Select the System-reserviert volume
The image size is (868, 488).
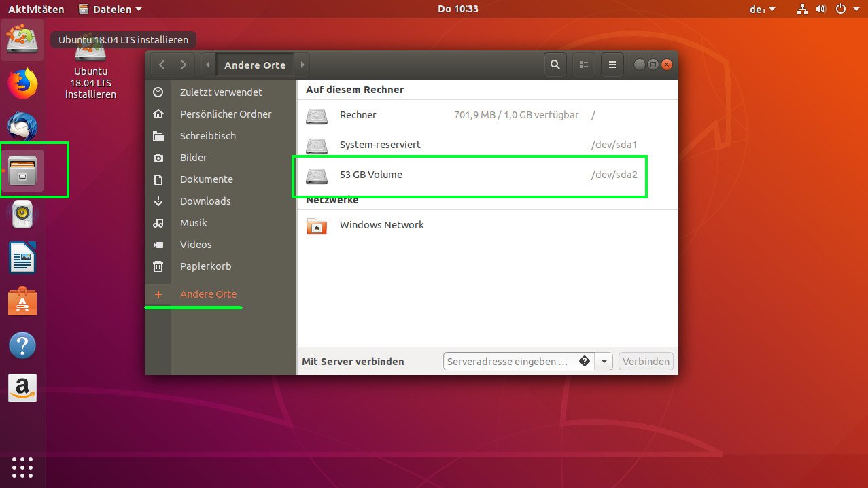tap(487, 145)
